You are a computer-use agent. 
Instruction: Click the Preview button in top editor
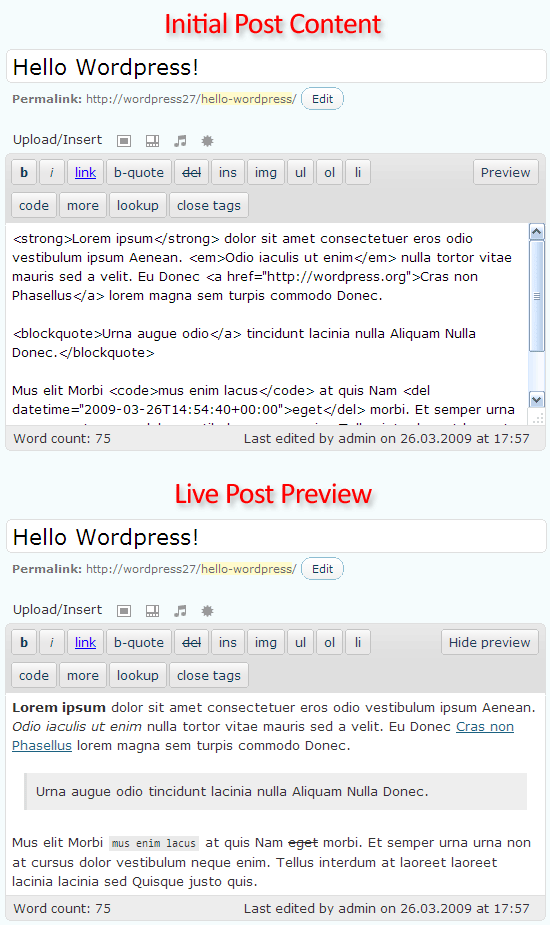[x=506, y=172]
